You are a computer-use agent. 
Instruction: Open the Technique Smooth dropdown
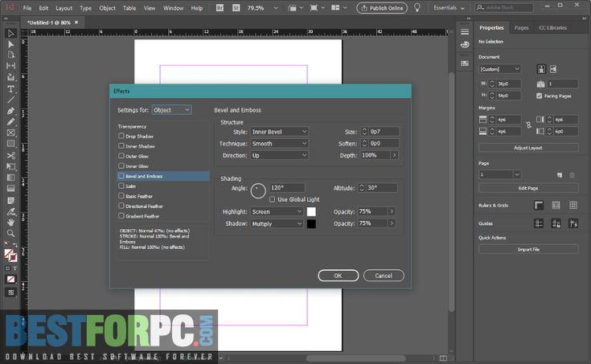(x=279, y=144)
